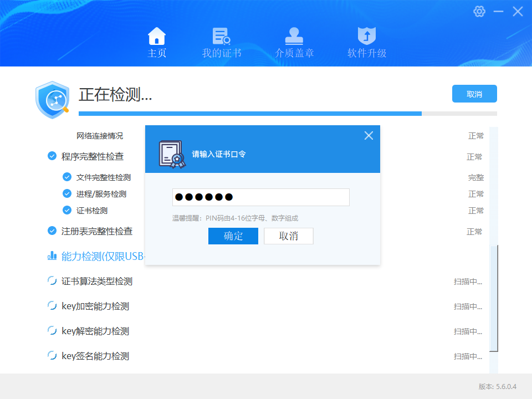Click the stamp icon above 介质盖章
The height and width of the screenshot is (399, 532).
294,36
